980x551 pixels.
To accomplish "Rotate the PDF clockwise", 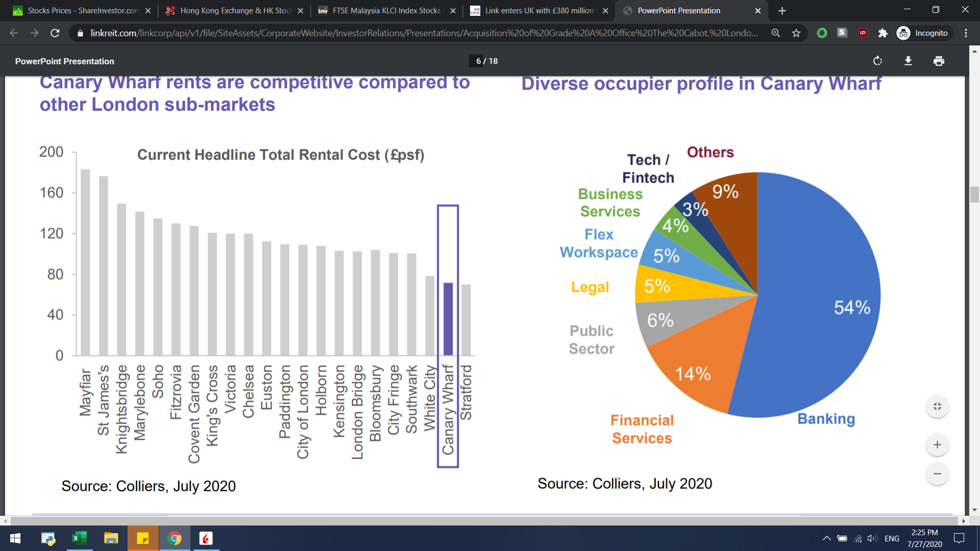I will click(877, 61).
